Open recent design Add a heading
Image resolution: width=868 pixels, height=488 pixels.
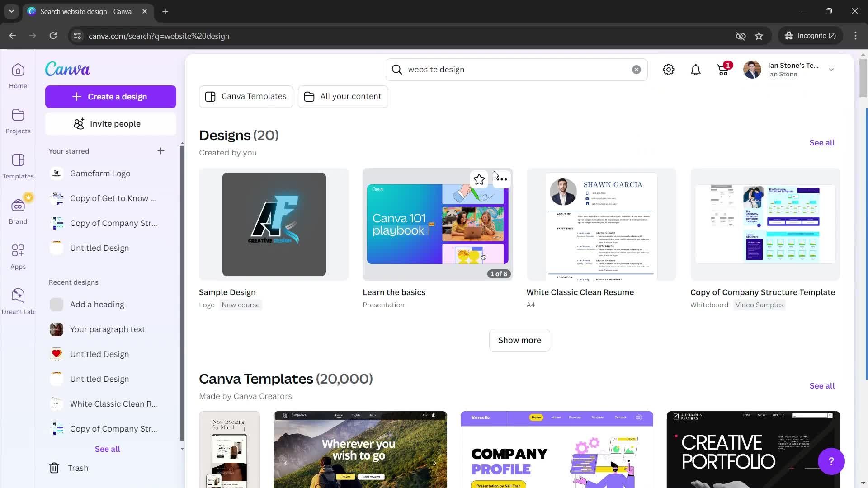[x=111, y=305]
